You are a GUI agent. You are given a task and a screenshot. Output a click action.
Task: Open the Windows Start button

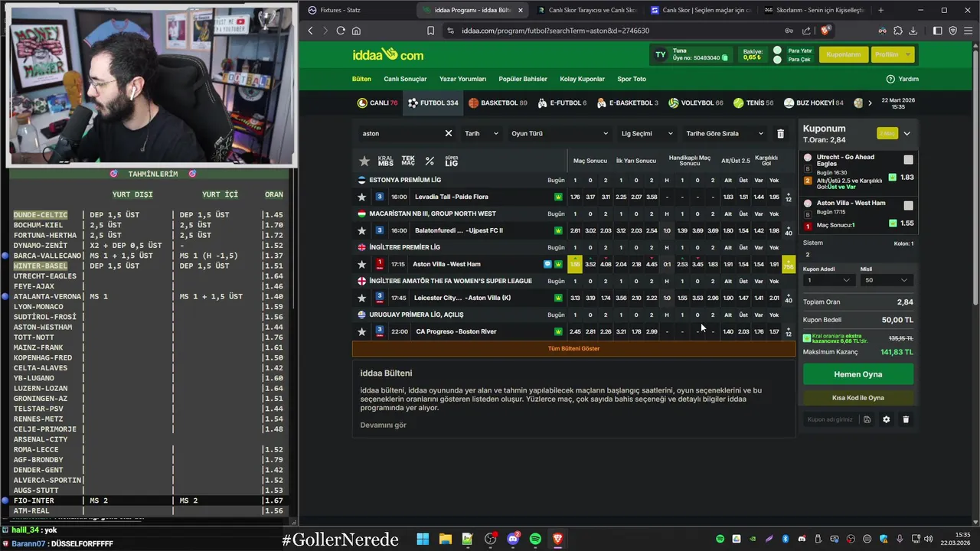click(423, 540)
